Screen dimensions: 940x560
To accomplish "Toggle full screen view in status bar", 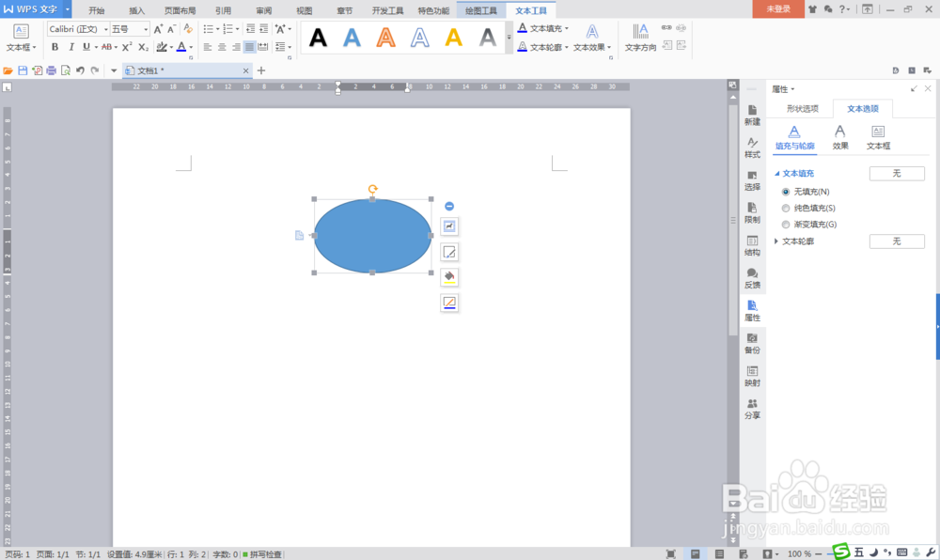I will [x=671, y=554].
